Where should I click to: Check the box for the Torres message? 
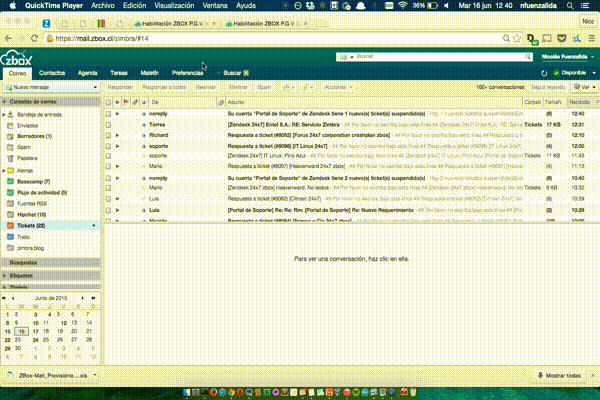pos(108,125)
